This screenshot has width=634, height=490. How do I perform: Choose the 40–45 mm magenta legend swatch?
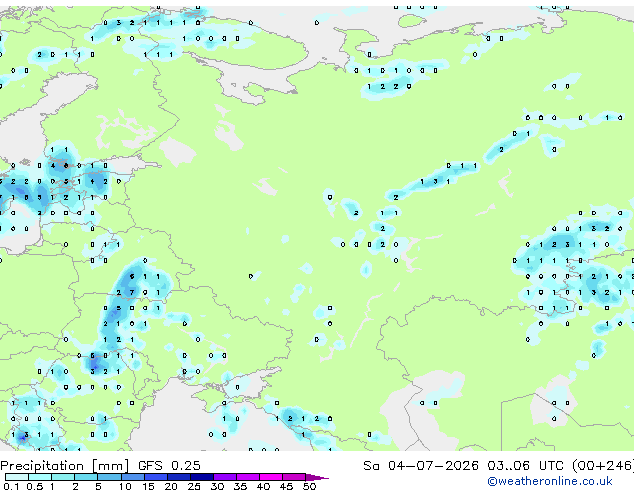click(271, 477)
